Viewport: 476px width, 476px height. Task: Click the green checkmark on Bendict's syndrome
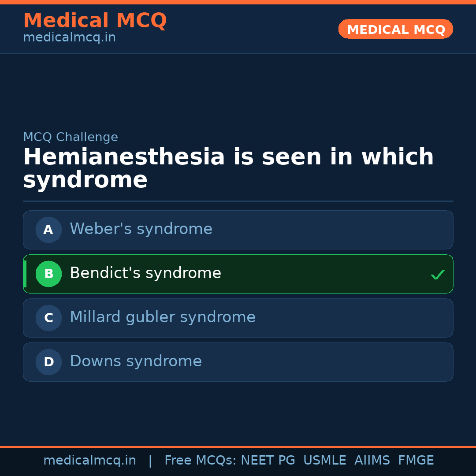[437, 275]
